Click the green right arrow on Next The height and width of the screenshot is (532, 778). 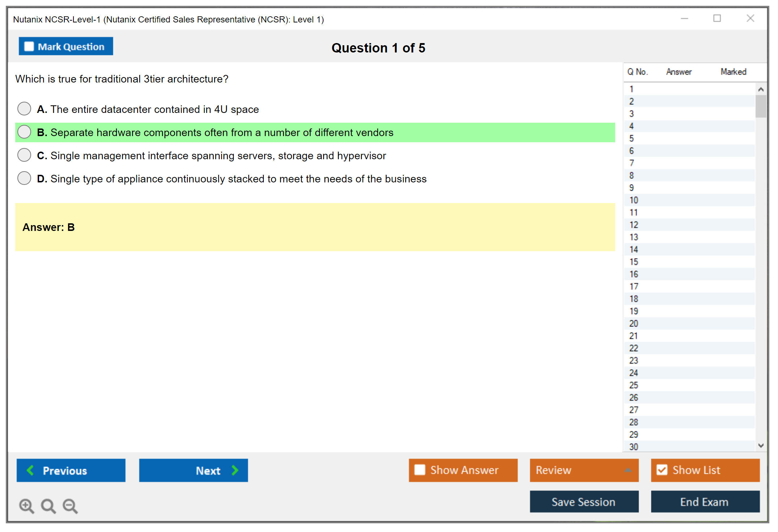coord(235,470)
